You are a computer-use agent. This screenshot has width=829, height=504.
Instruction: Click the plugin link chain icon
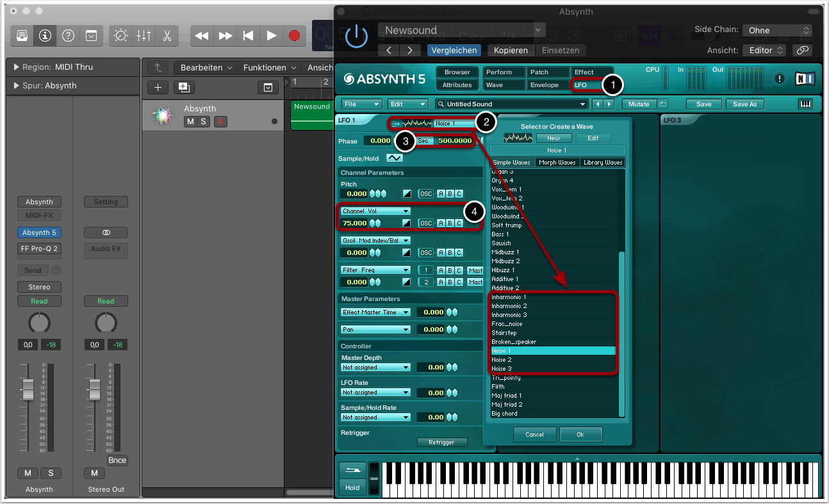(x=802, y=50)
